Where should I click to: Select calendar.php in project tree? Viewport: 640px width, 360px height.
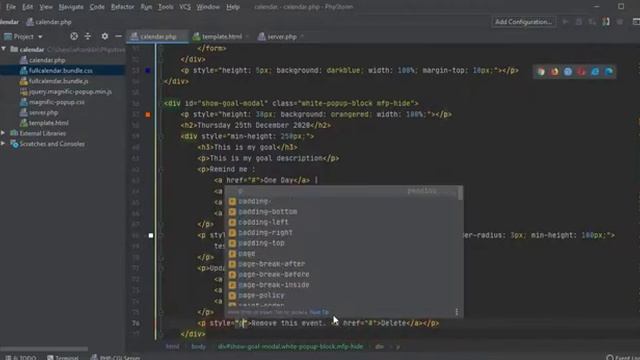point(47,60)
